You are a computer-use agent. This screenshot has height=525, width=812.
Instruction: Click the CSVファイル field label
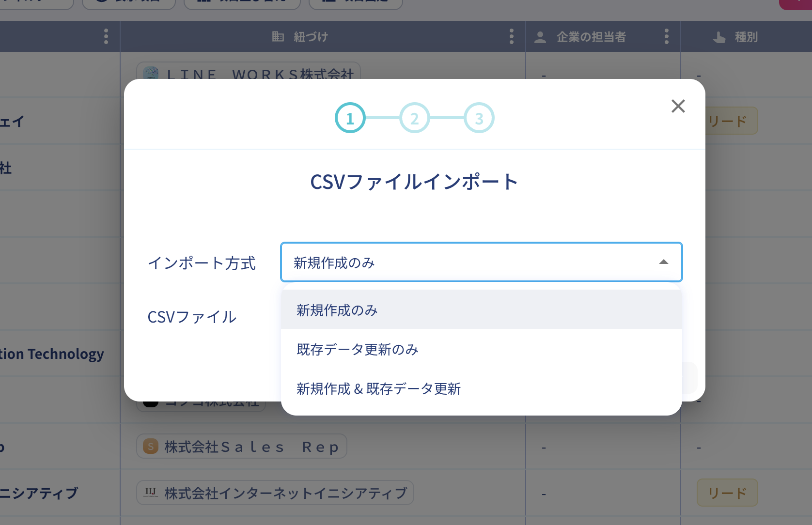click(x=192, y=317)
